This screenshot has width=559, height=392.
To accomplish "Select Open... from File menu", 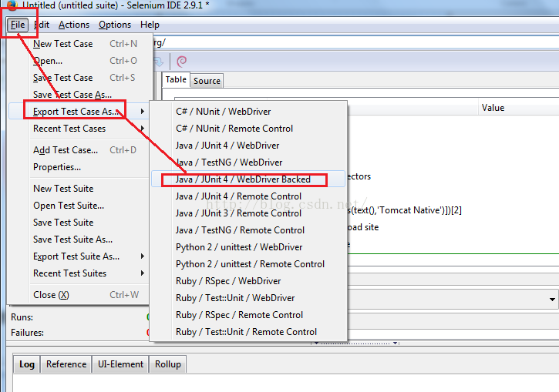I will (x=80, y=61).
